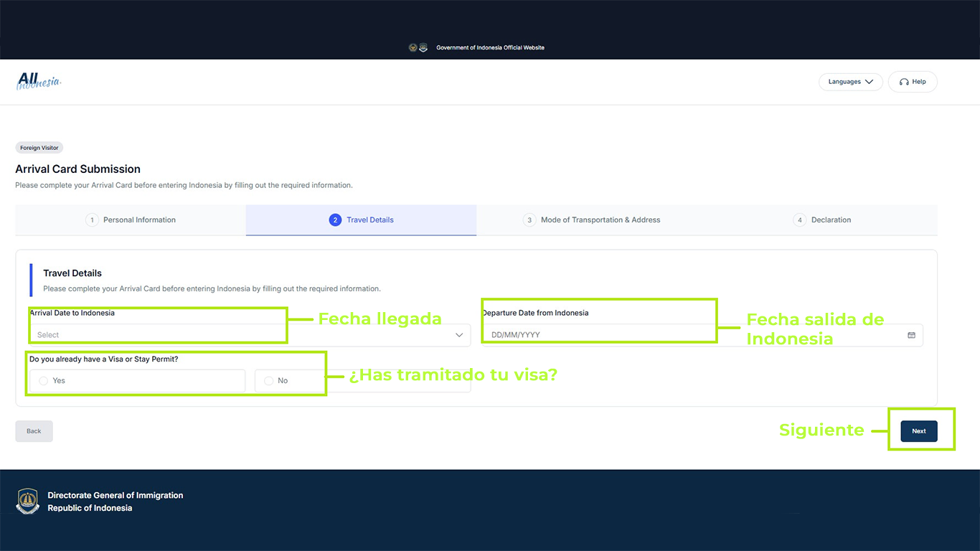Select No for Visa or Stay Permit
Viewport: 980px width, 551px height.
point(362,381)
